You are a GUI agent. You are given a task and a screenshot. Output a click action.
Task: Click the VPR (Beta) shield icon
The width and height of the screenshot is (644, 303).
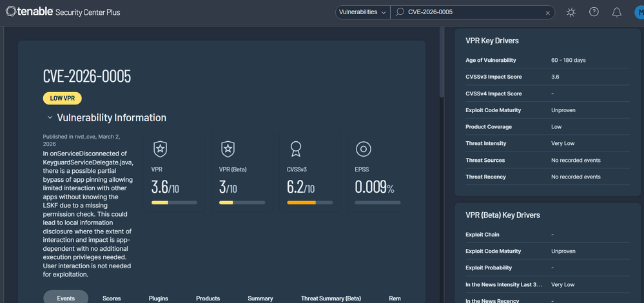pyautogui.click(x=228, y=149)
